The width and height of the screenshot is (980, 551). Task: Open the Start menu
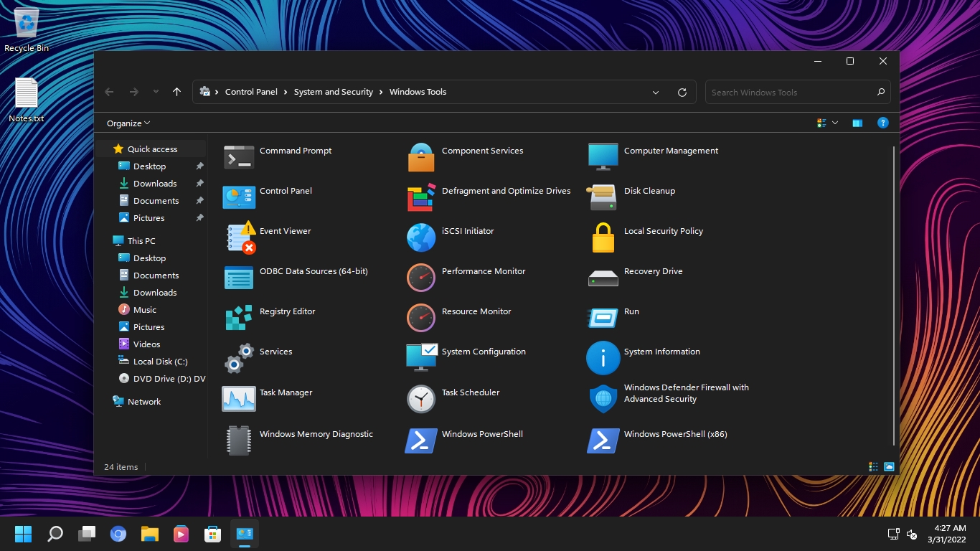coord(23,534)
